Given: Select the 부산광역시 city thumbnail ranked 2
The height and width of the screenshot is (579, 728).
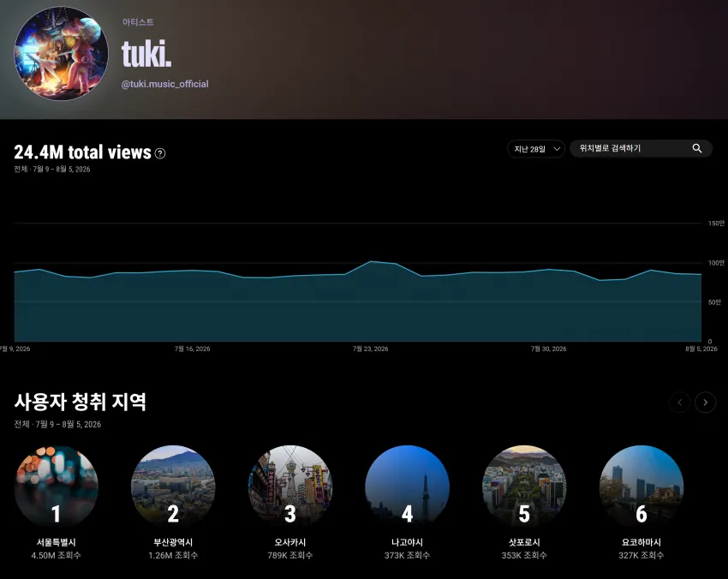Looking at the screenshot, I should tap(173, 487).
